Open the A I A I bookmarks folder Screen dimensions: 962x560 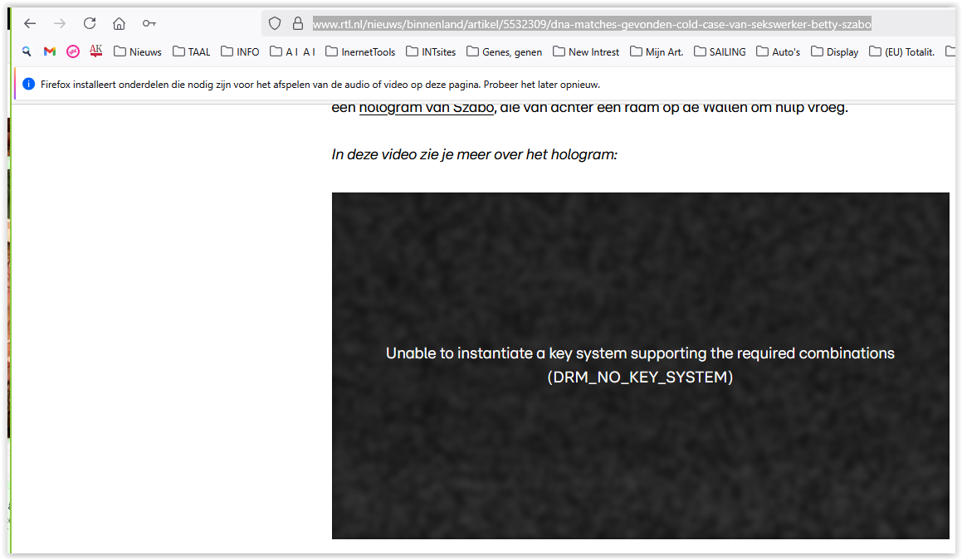click(293, 51)
